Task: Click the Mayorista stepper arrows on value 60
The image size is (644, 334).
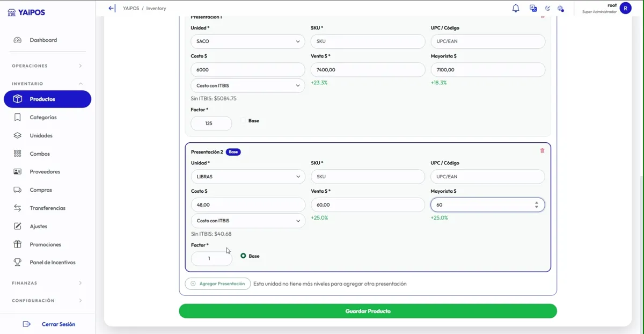Action: pyautogui.click(x=537, y=205)
